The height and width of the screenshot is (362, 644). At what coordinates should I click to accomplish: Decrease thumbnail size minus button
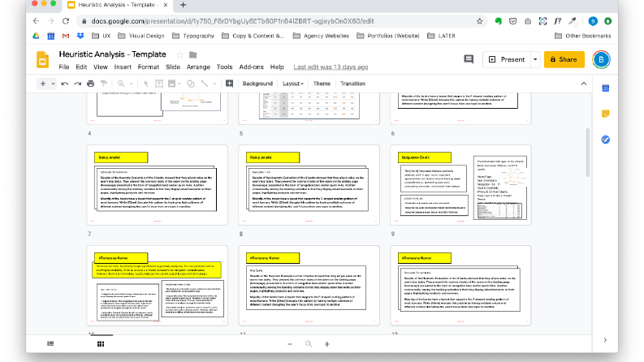click(x=290, y=344)
